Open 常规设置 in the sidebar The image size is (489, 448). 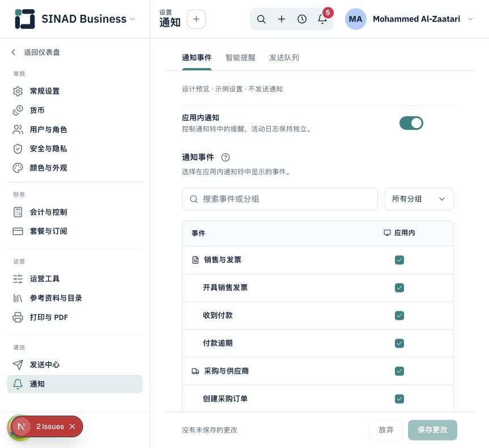pos(75,91)
